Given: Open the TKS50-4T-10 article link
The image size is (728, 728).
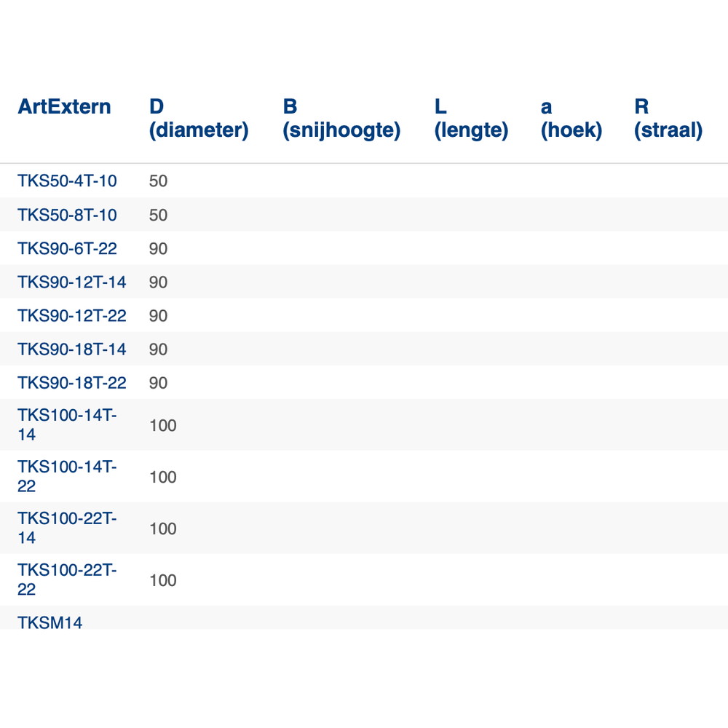Looking at the screenshot, I should pyautogui.click(x=67, y=181).
